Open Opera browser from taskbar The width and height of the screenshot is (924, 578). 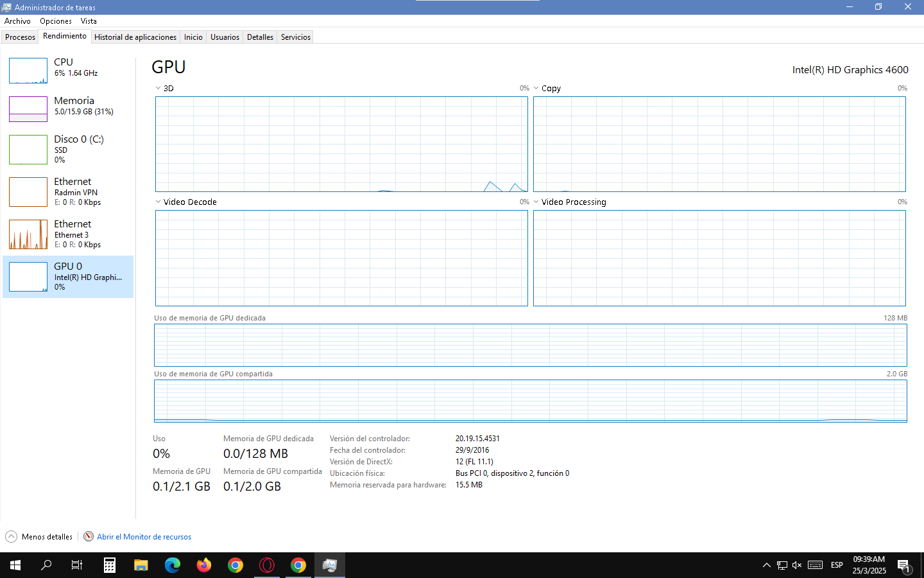tap(267, 565)
